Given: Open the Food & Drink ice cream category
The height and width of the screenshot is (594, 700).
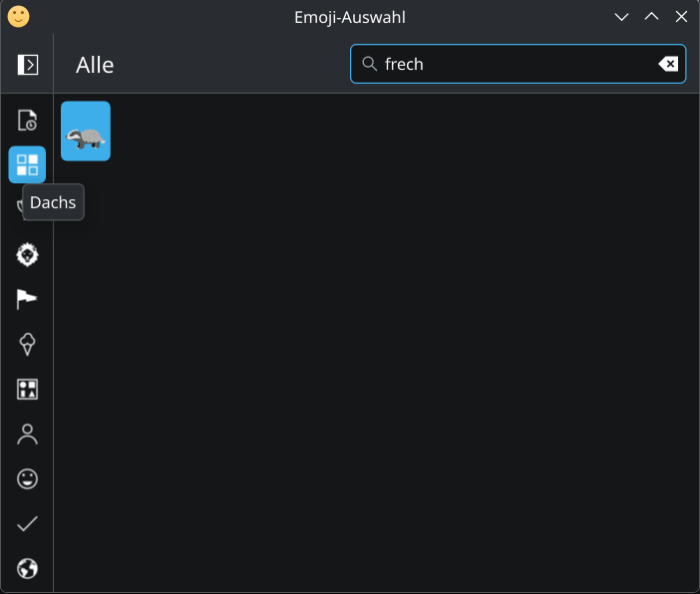Looking at the screenshot, I should [x=28, y=345].
